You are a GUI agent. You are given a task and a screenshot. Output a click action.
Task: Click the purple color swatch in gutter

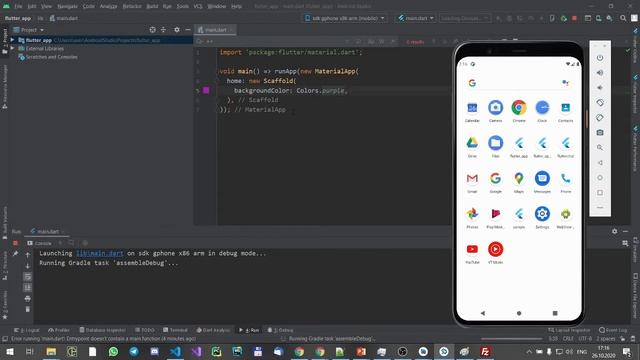(x=206, y=90)
